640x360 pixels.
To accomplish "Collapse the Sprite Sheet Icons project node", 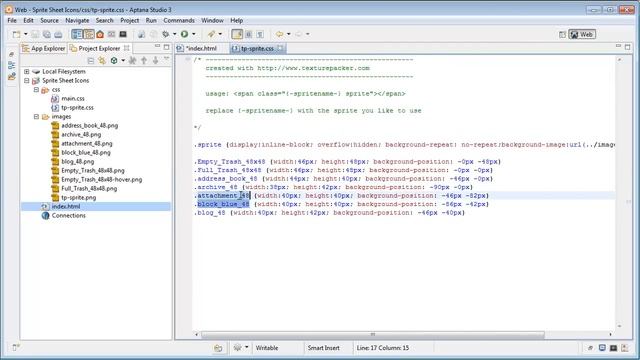I will [x=27, y=80].
